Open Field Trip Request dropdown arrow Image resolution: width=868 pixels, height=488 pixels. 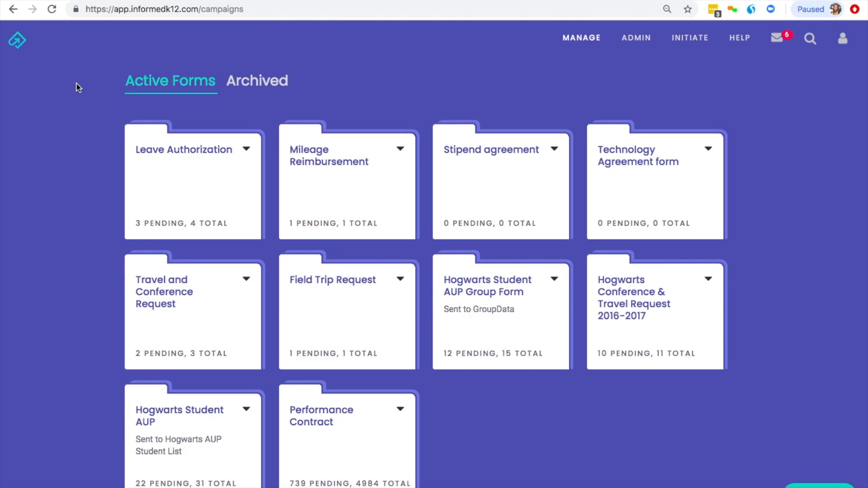400,279
